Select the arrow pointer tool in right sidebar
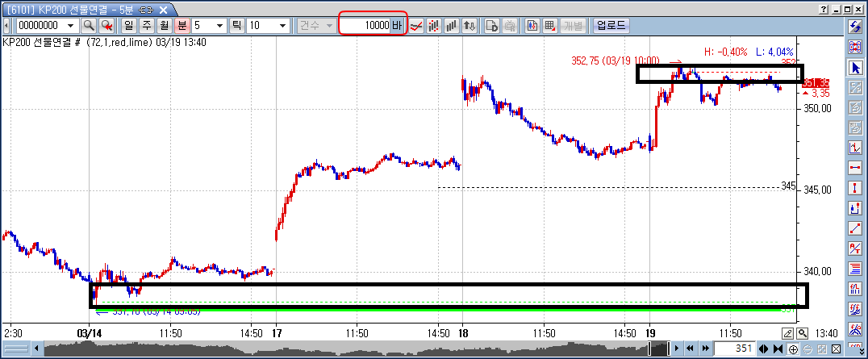The image size is (868, 359). click(x=856, y=68)
